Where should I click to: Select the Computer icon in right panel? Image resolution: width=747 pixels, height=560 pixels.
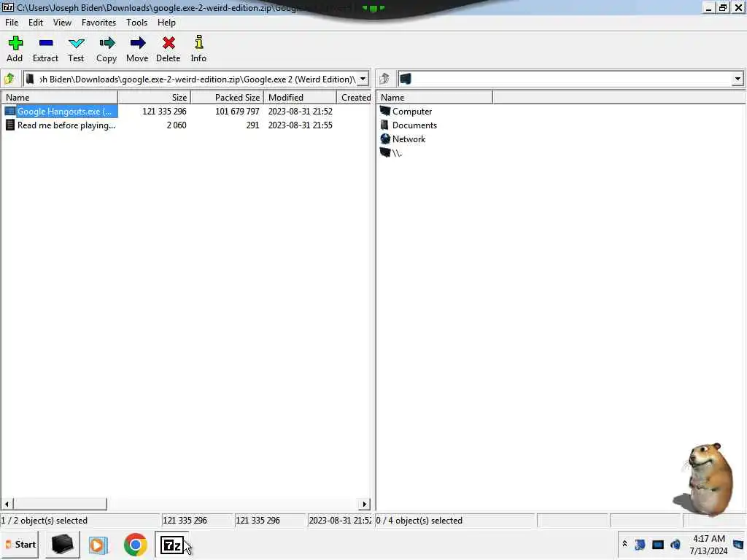pos(385,111)
